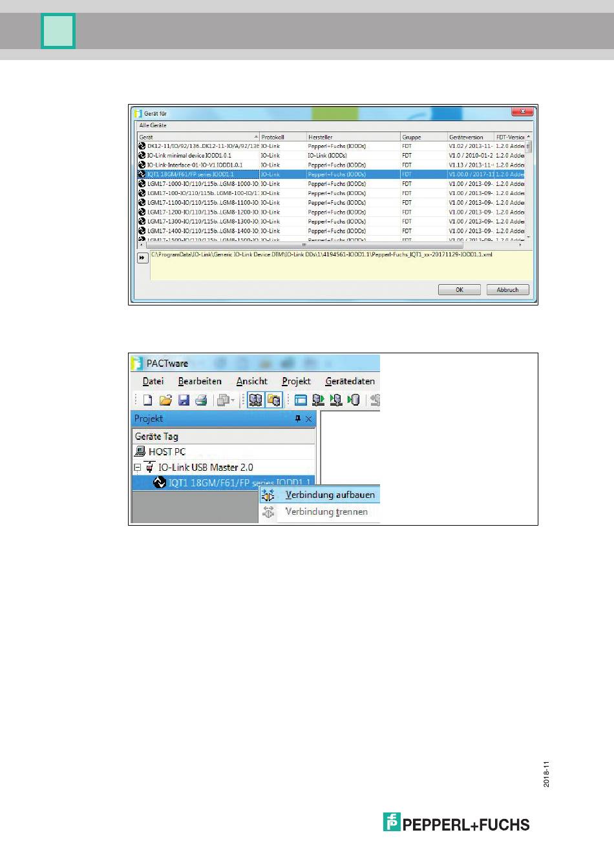Click the load from device toolbar icon
Screen dimensions: 614x868
pyautogui.click(x=318, y=400)
